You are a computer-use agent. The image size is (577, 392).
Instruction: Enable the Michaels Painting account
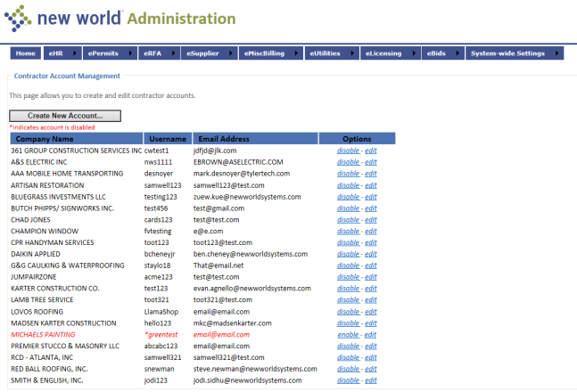pos(348,334)
